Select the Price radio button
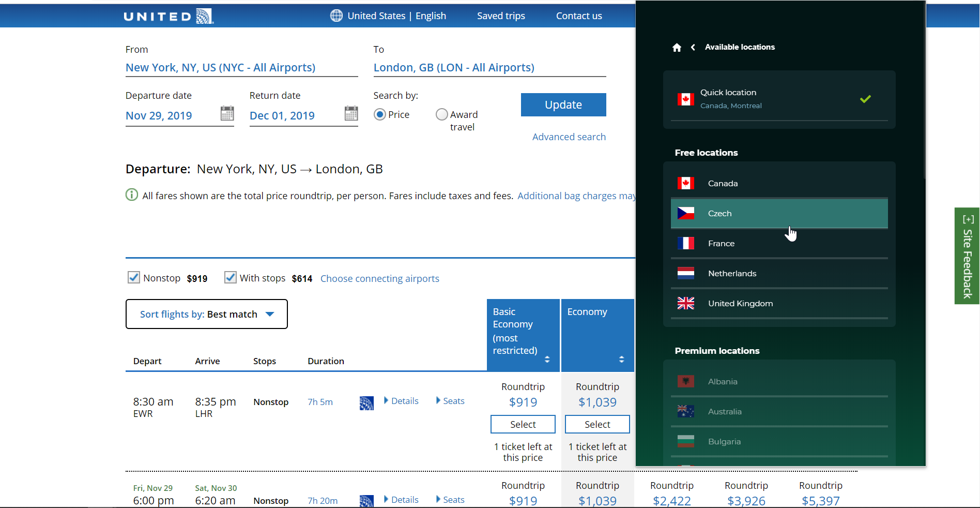Viewport: 980px width, 508px height. coord(380,114)
